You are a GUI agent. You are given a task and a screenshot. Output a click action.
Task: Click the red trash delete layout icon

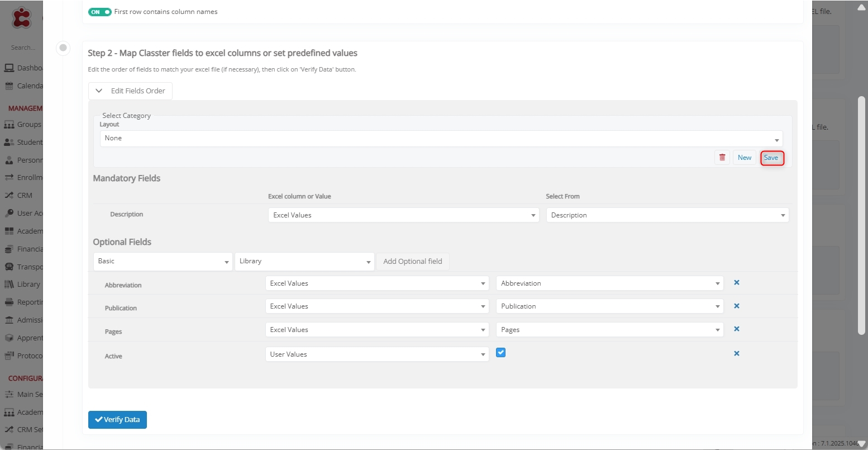click(x=722, y=158)
